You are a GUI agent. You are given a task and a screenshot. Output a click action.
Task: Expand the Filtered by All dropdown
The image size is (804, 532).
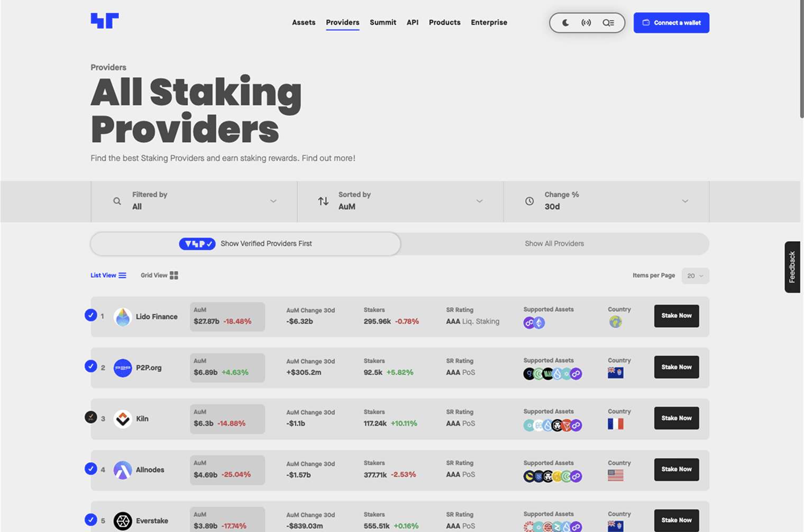[194, 201]
